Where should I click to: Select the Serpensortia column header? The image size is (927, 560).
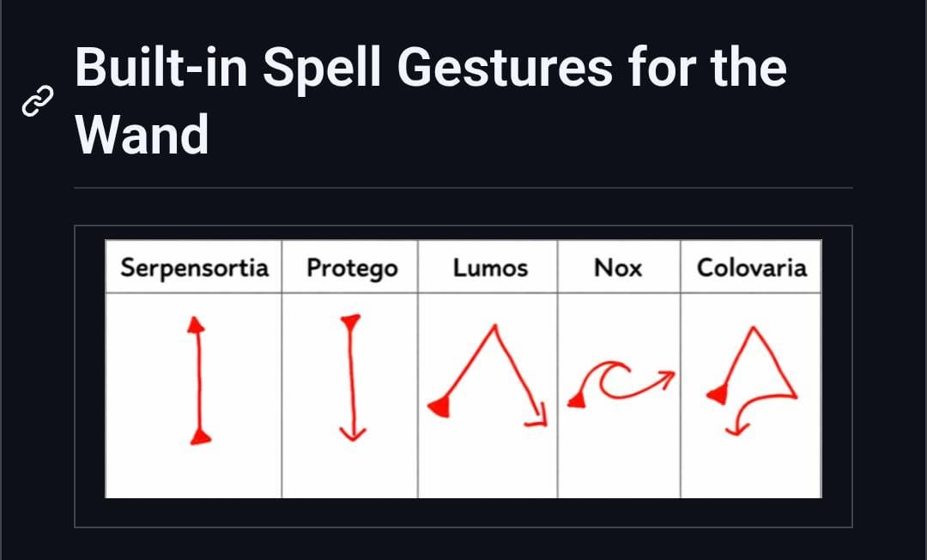coord(194,268)
